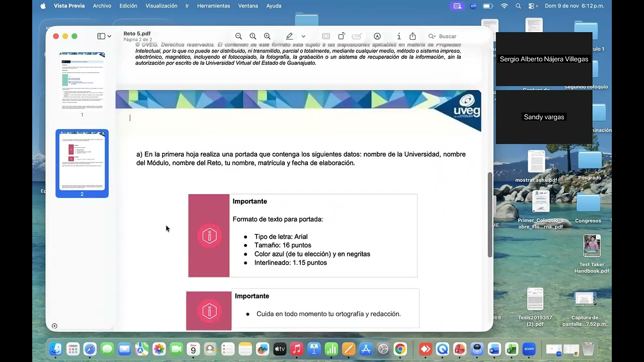Zoom out the PDF in Preview
Screen dimensions: 644x362
[238, 36]
